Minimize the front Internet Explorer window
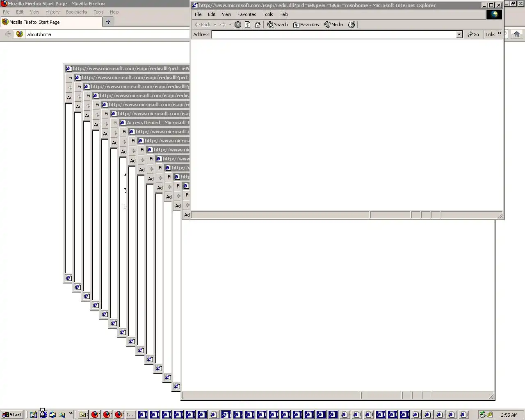This screenshot has width=525, height=420. pyautogui.click(x=484, y=5)
